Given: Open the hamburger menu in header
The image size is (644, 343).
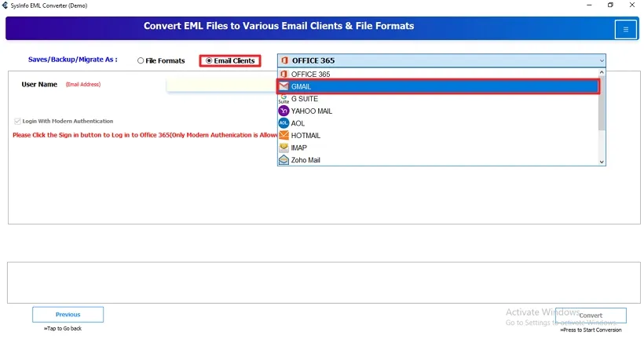Looking at the screenshot, I should (626, 29).
